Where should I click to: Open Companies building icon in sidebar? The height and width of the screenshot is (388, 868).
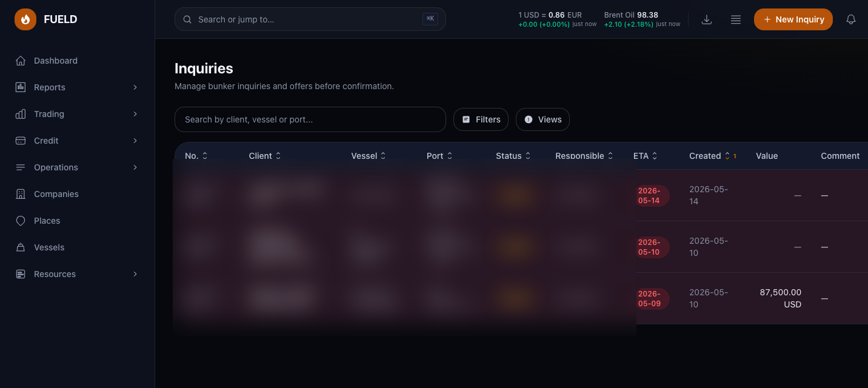click(x=21, y=194)
